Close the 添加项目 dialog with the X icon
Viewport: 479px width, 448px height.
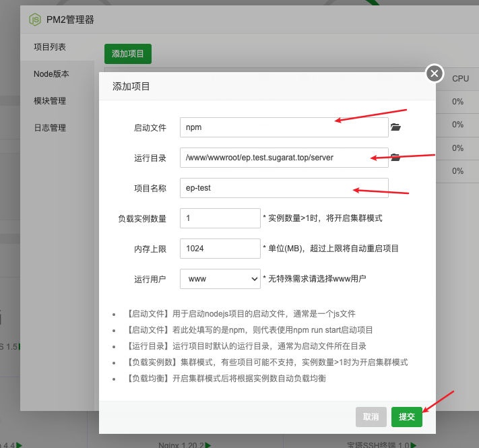(435, 73)
